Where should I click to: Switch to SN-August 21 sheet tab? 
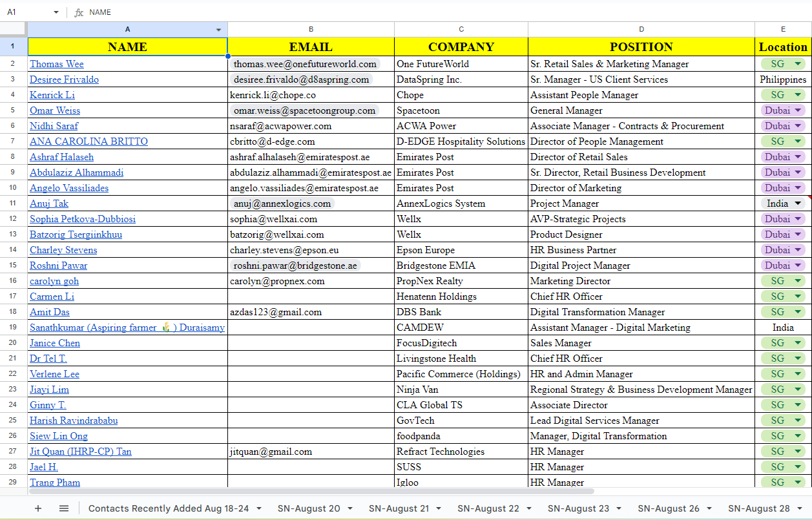click(x=398, y=508)
